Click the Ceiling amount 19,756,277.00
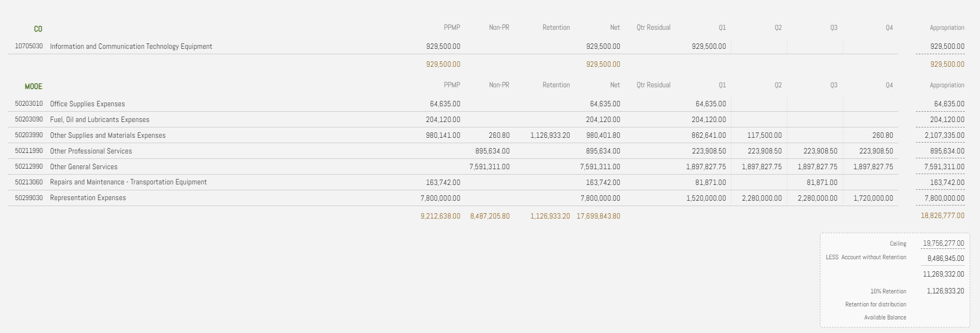Image resolution: width=980 pixels, height=333 pixels. pos(944,244)
